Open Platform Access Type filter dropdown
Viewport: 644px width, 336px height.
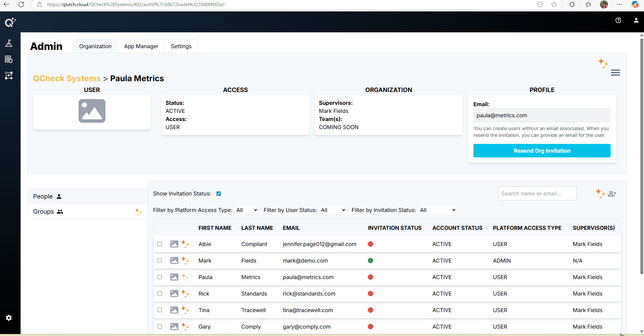click(246, 210)
